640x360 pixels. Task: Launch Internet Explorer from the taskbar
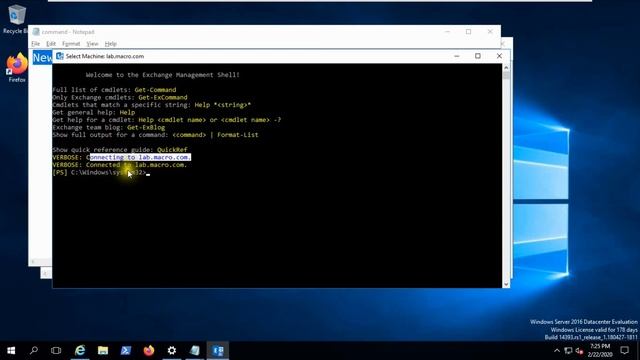(x=80, y=351)
